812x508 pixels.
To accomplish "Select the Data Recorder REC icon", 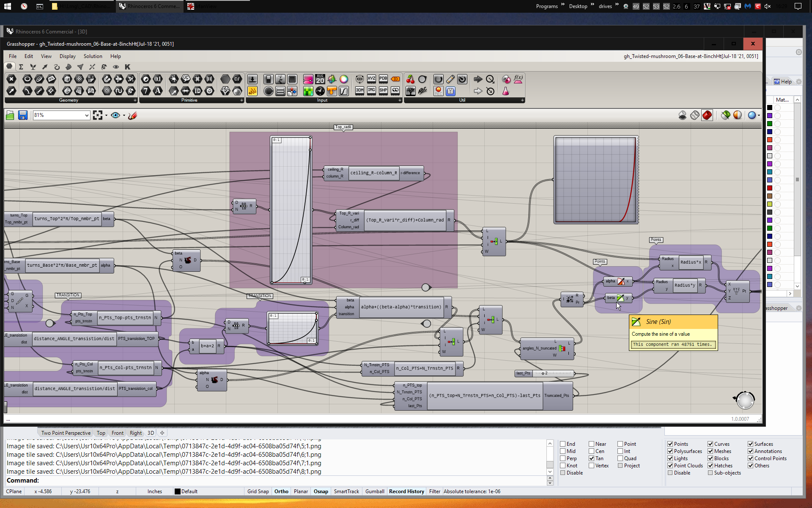I will click(439, 91).
